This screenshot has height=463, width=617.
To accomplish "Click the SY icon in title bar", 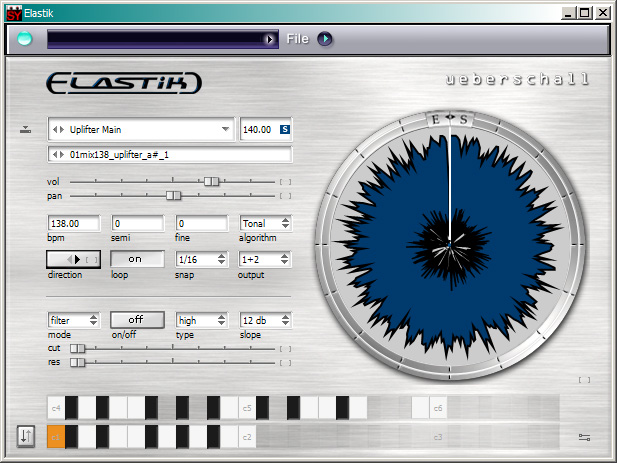I will pyautogui.click(x=14, y=13).
